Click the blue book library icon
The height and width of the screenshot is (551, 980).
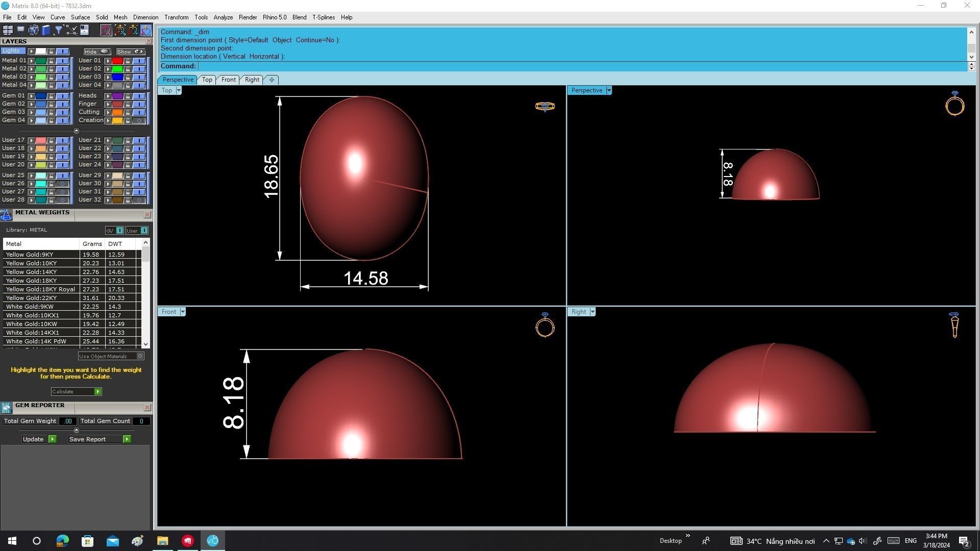click(x=46, y=30)
